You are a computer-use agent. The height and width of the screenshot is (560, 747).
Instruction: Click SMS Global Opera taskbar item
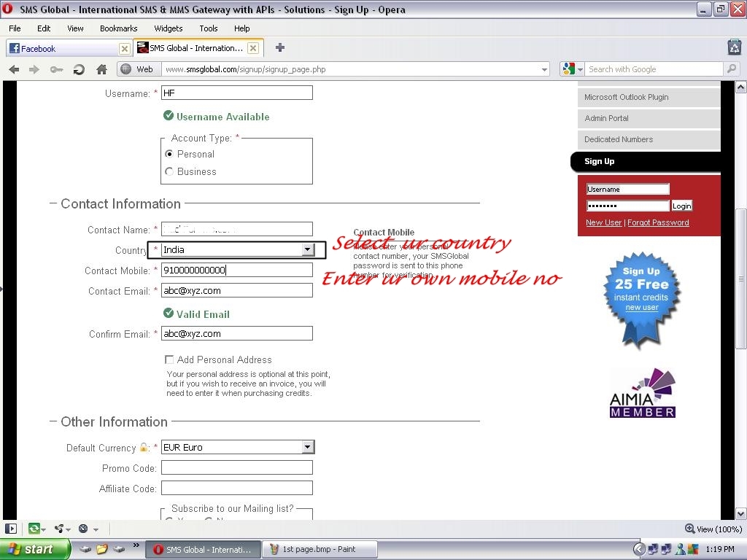[x=204, y=550]
